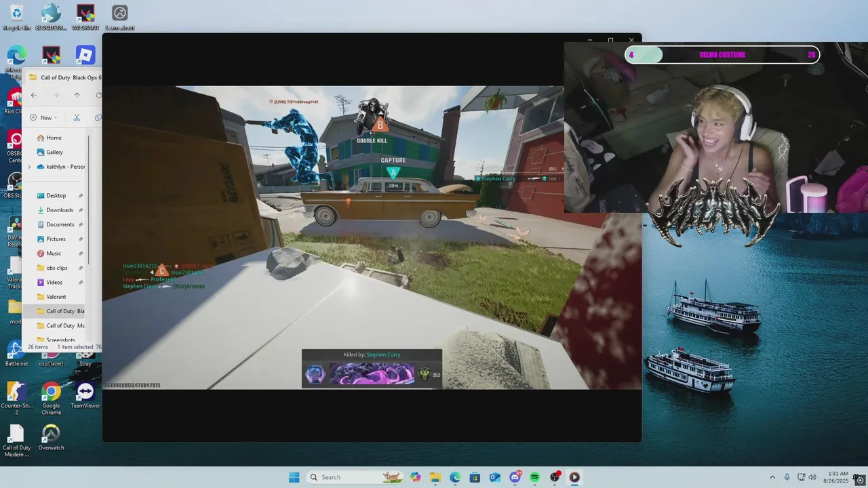Open Pictures in the File Explorer sidebar
868x488 pixels.
click(x=56, y=239)
